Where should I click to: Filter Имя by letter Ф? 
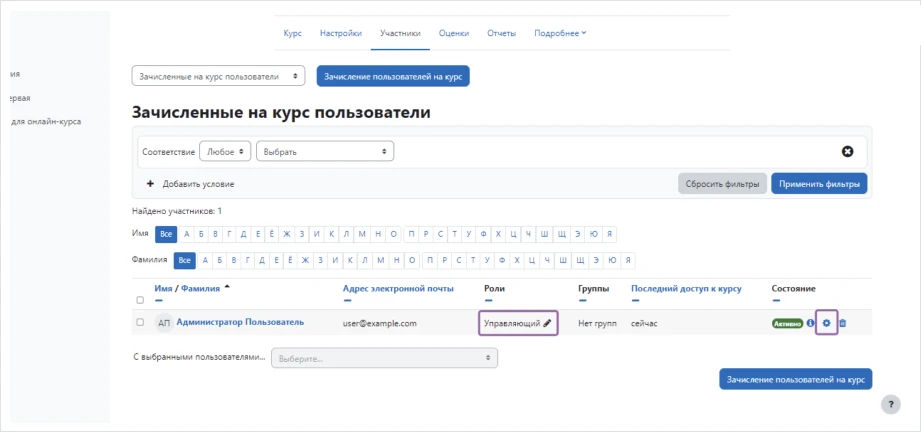click(x=483, y=234)
